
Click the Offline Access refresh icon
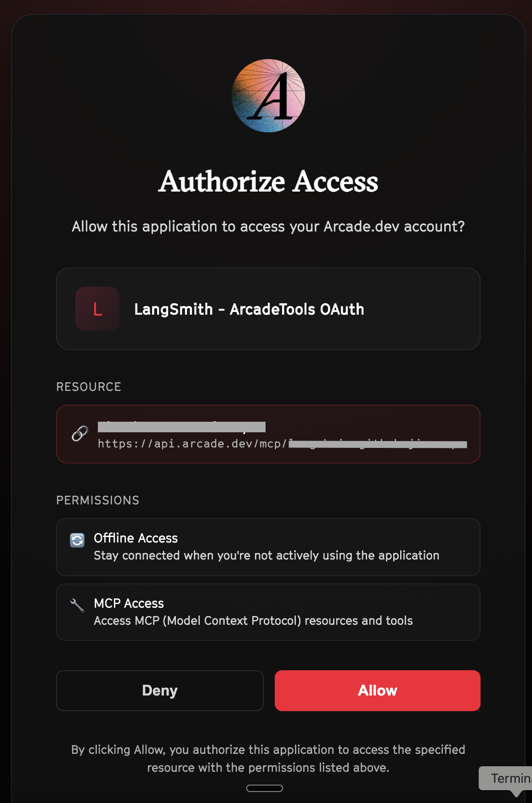pyautogui.click(x=78, y=541)
